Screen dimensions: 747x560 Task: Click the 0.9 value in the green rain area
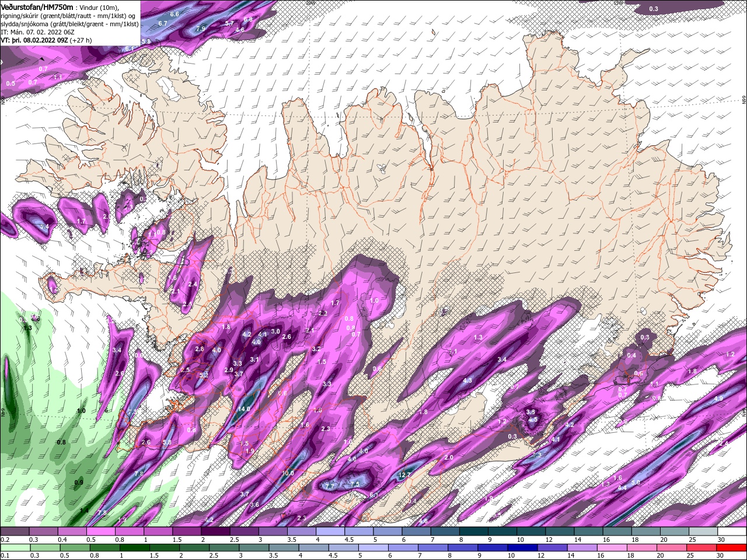coord(79,482)
